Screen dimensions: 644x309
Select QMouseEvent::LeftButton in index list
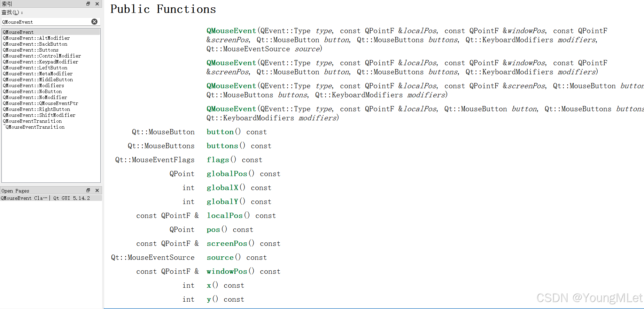(x=35, y=68)
